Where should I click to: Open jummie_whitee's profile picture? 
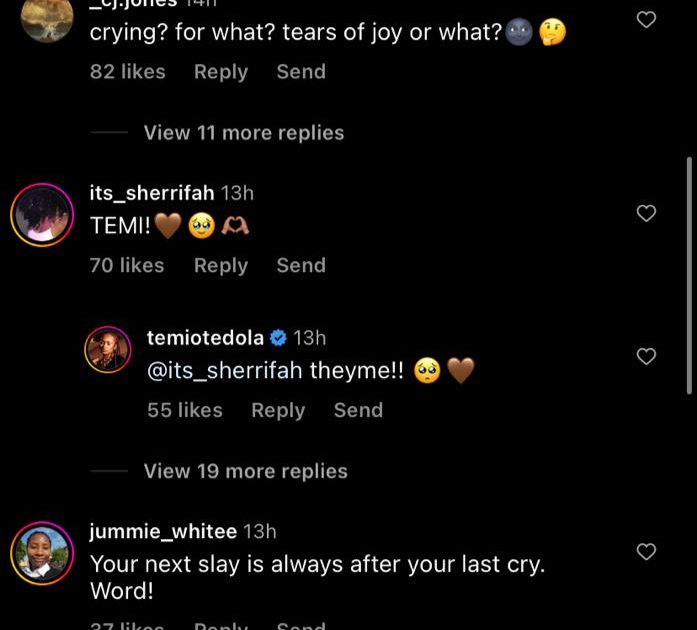pyautogui.click(x=42, y=552)
